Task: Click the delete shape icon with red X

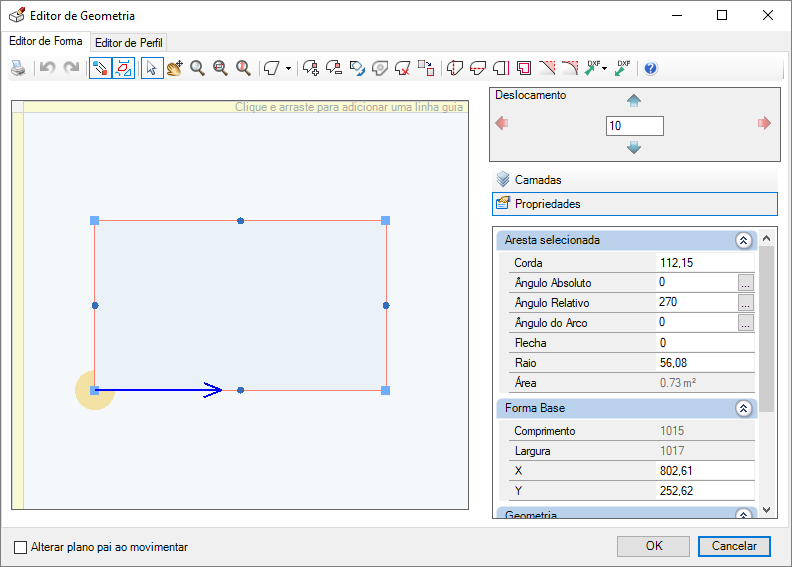Action: (x=403, y=68)
